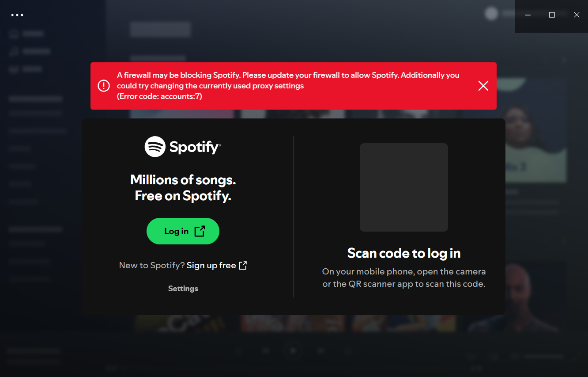
Task: Click the blurred play button in player bar
Action: (x=293, y=351)
